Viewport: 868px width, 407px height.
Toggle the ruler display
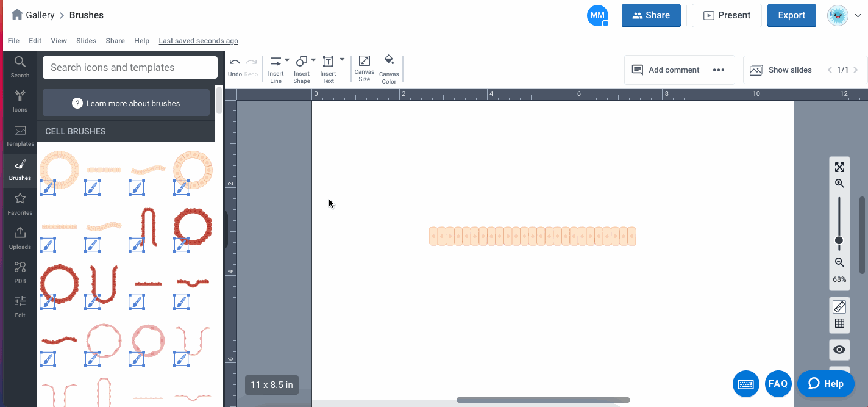[x=839, y=307]
